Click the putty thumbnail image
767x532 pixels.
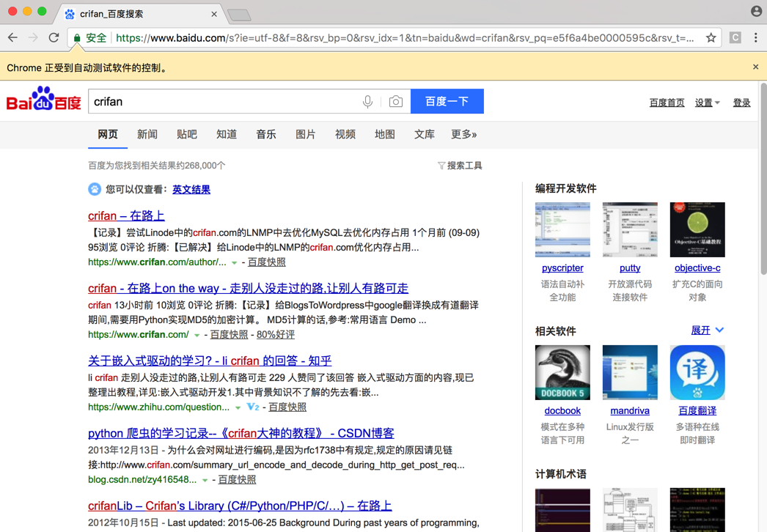(630, 229)
